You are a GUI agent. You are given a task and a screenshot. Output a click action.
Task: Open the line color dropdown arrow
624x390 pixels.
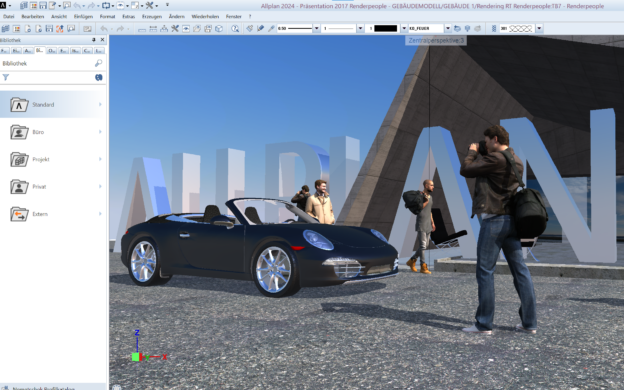404,28
